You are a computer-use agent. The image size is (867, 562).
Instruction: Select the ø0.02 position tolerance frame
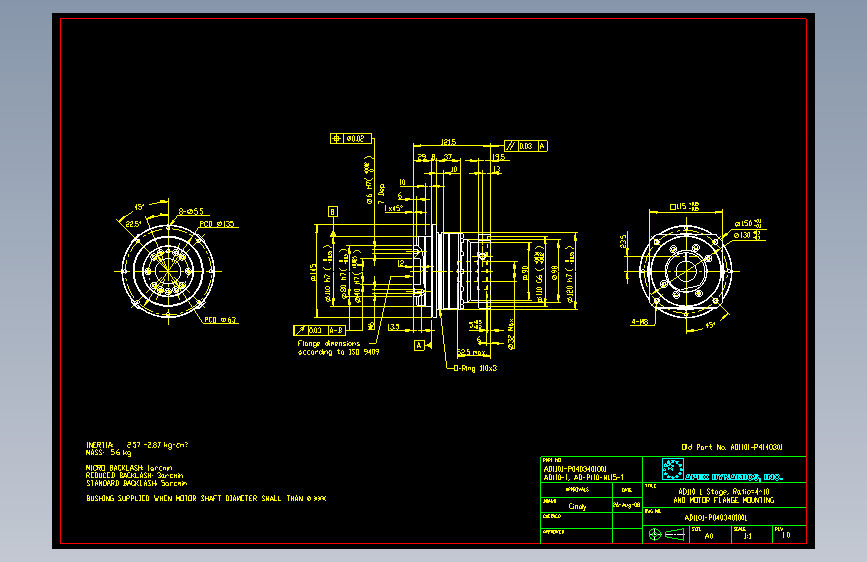pos(351,138)
